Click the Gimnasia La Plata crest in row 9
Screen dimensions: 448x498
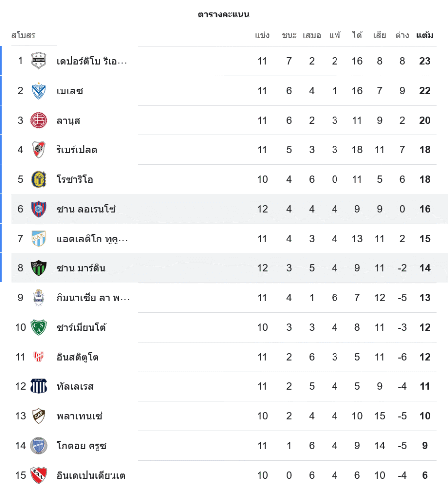38,298
